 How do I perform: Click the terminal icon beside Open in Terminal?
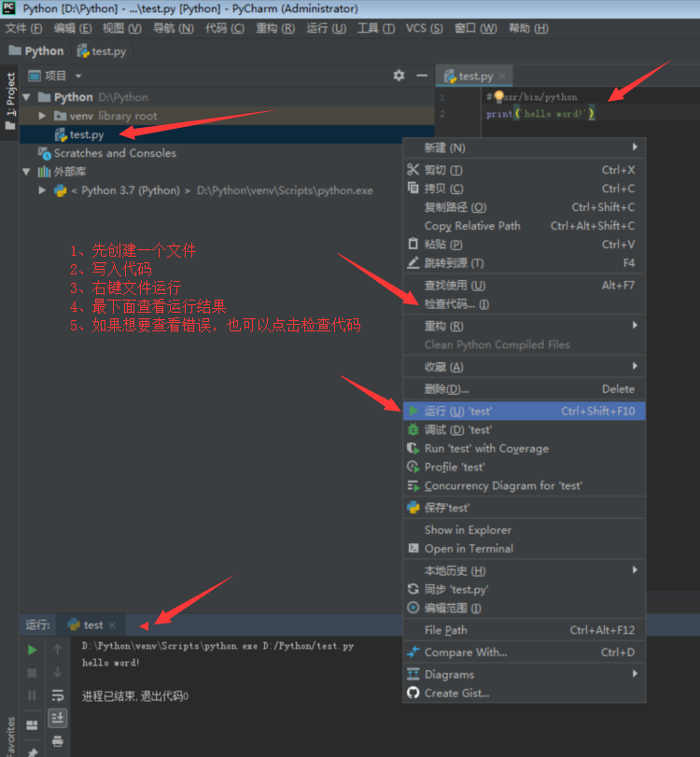[x=413, y=548]
